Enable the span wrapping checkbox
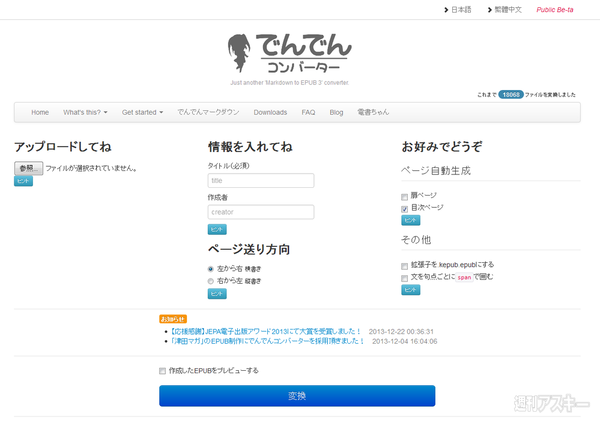The image size is (600, 423). (404, 278)
